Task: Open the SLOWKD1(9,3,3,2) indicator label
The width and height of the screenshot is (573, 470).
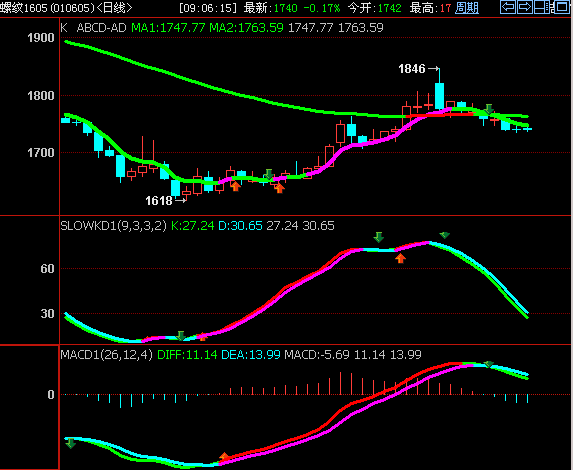Action: 113,226
